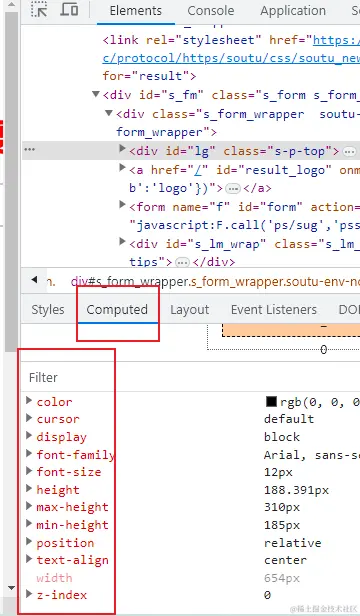The width and height of the screenshot is (360, 616).
Task: Switch to the Application tab
Action: point(293,11)
